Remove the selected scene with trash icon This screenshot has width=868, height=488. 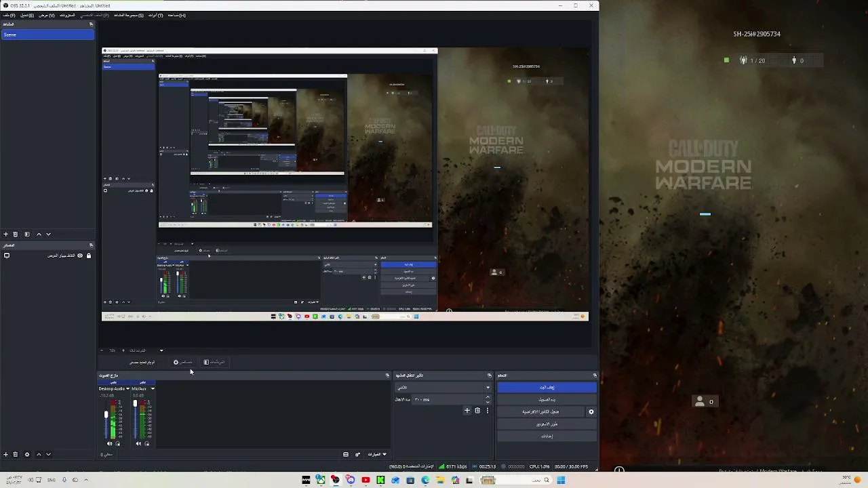click(16, 235)
